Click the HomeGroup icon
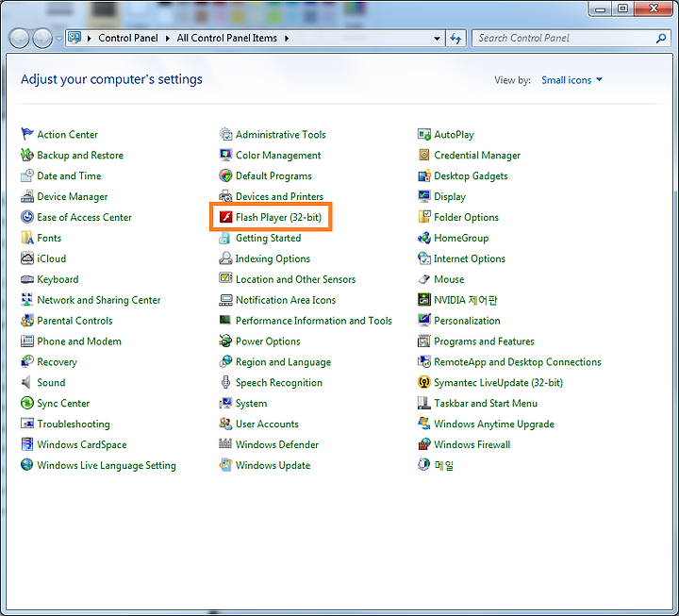679x616 pixels. (424, 238)
